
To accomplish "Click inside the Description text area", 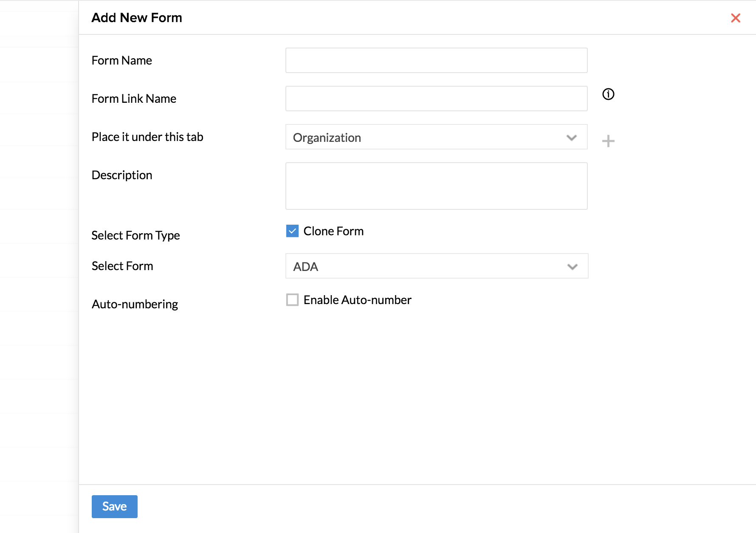I will (436, 186).
